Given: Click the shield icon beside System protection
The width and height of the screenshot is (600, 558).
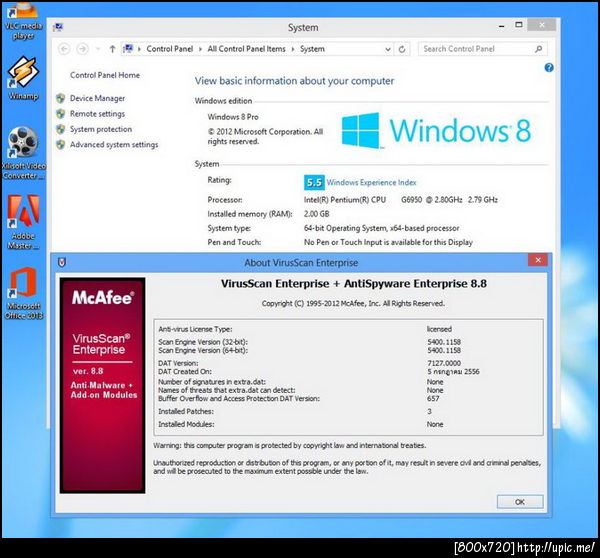Looking at the screenshot, I should click(x=60, y=129).
